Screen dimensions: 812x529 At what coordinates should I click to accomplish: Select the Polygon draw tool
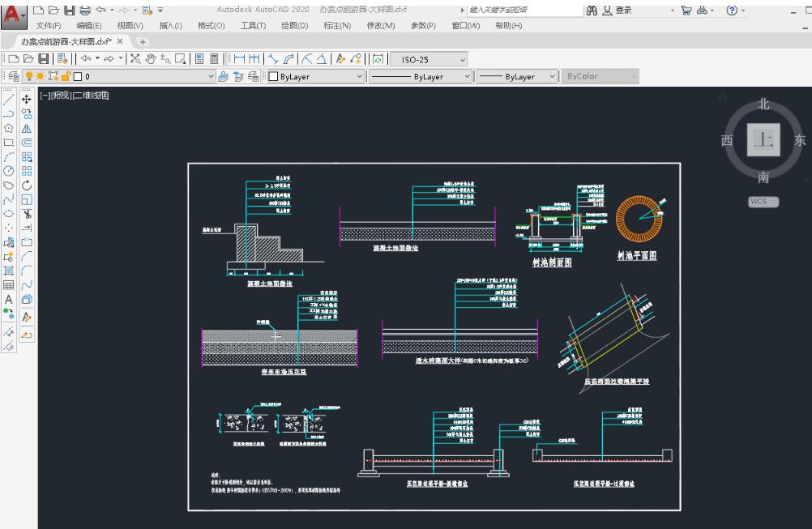click(8, 128)
